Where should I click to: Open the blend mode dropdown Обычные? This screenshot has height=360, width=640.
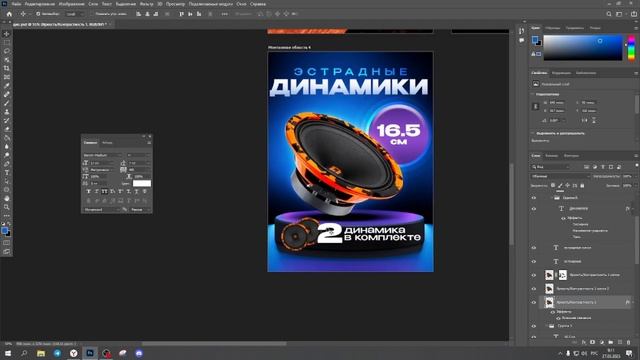click(560, 176)
